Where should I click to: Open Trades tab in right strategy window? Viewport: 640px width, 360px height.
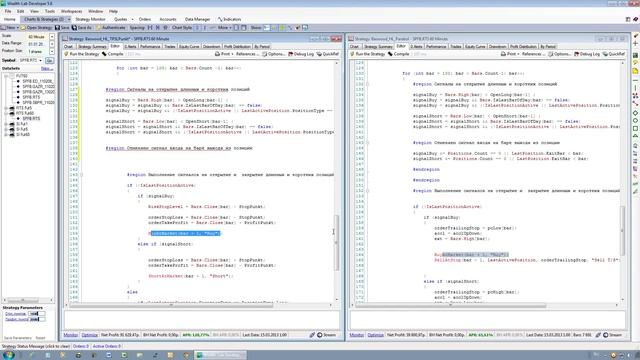(x=455, y=47)
